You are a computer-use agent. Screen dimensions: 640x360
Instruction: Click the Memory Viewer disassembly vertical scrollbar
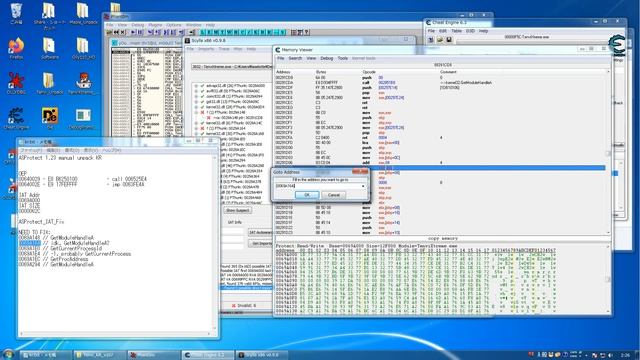(x=608, y=153)
